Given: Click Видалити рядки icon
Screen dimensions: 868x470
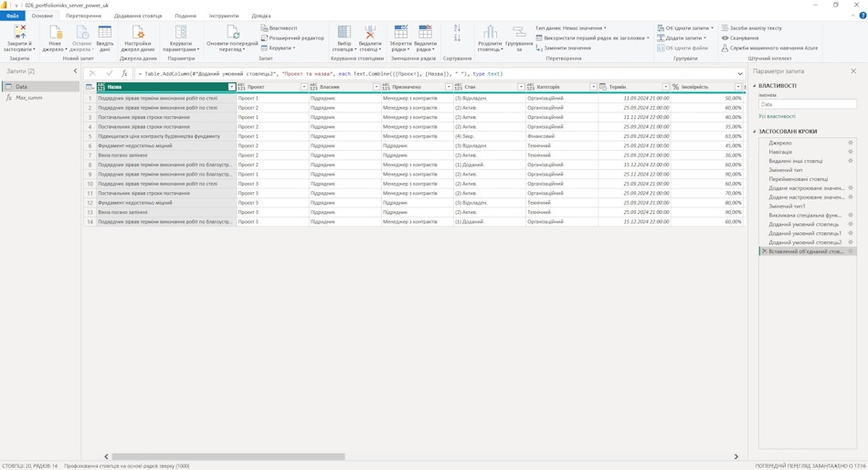Looking at the screenshot, I should click(425, 32).
